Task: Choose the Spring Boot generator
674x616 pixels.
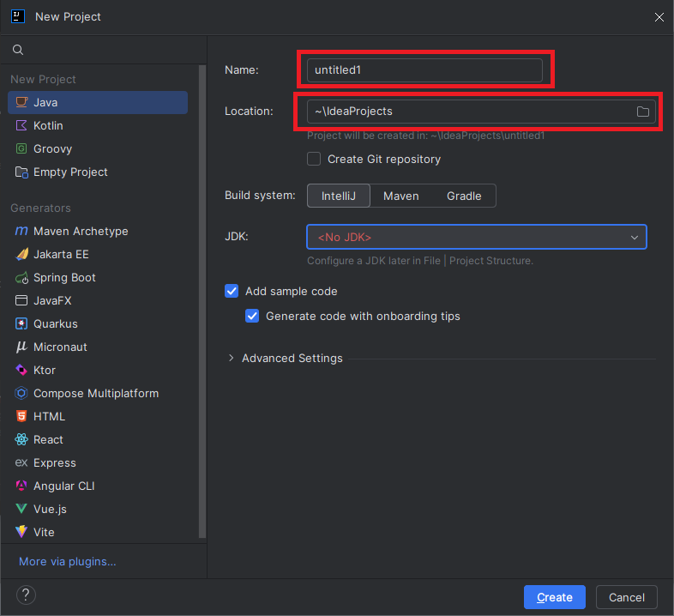Action: pyautogui.click(x=98, y=277)
